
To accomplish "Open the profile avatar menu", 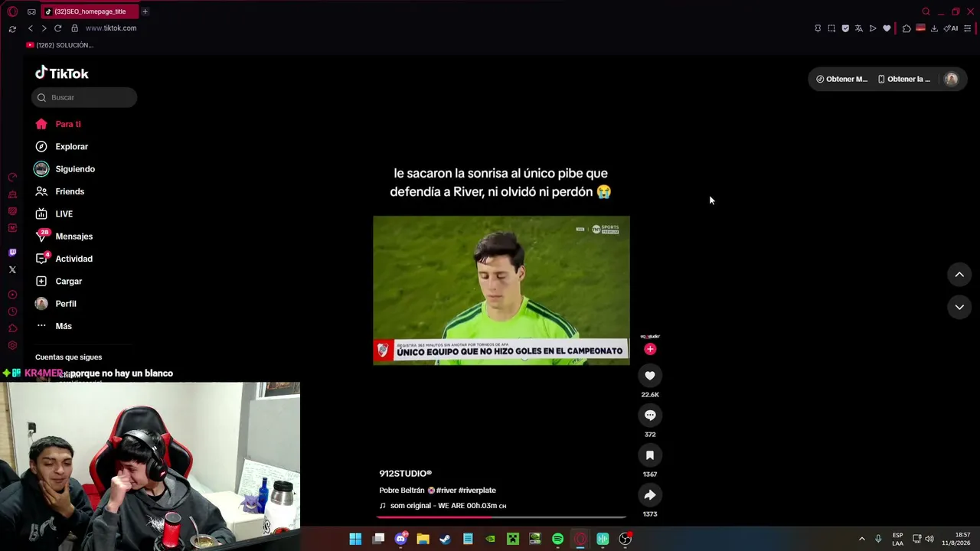I will (x=952, y=79).
